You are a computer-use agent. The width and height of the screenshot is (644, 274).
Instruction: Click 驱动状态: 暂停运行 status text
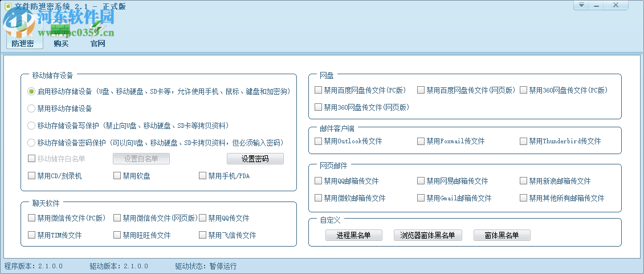coord(206,266)
